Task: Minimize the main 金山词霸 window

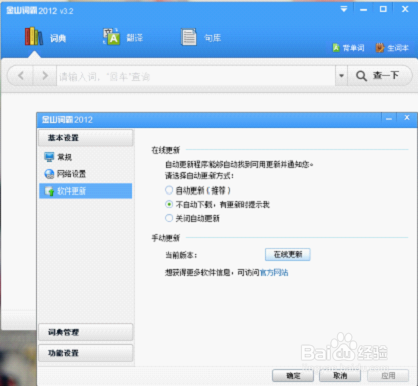Action: (364, 9)
